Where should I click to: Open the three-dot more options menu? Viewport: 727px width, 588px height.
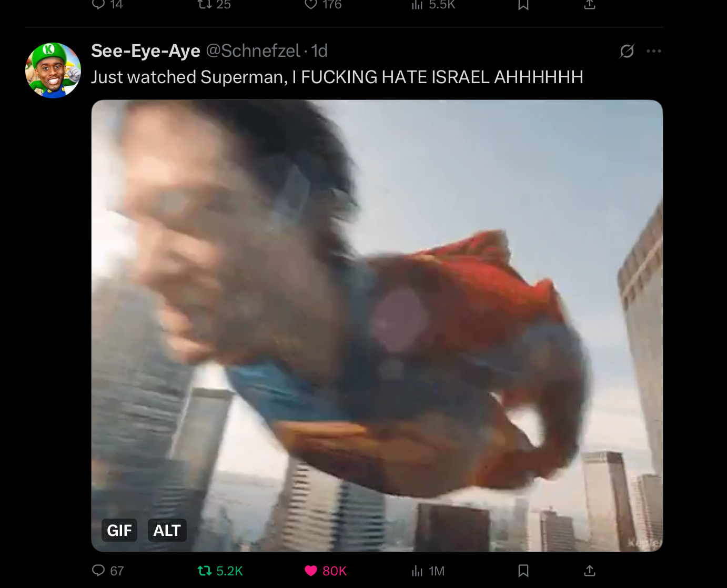(654, 51)
